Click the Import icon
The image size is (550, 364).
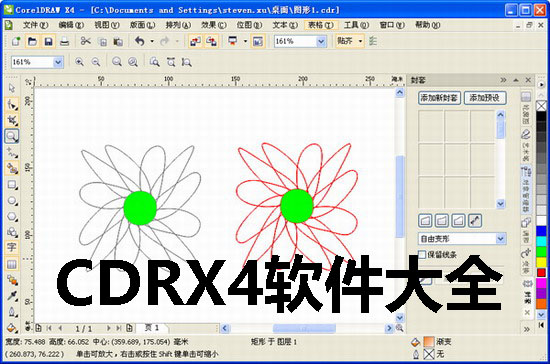tap(195, 41)
